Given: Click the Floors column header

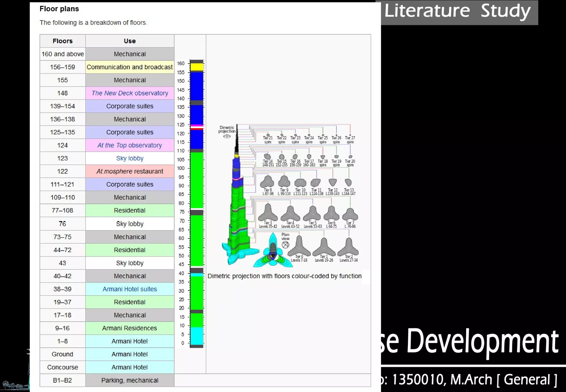Looking at the screenshot, I should click(x=62, y=41).
